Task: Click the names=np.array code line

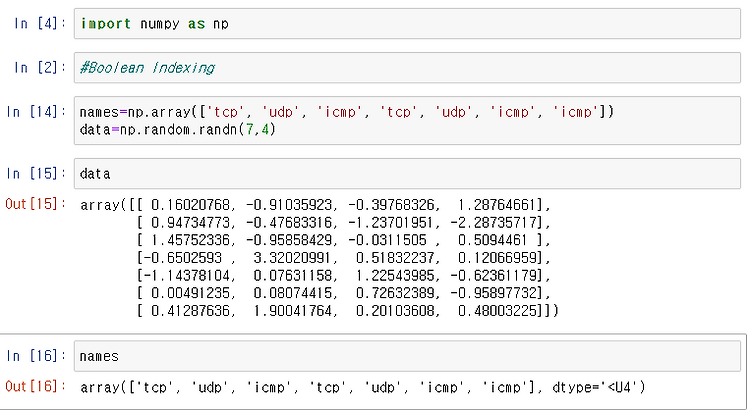Action: point(347,112)
